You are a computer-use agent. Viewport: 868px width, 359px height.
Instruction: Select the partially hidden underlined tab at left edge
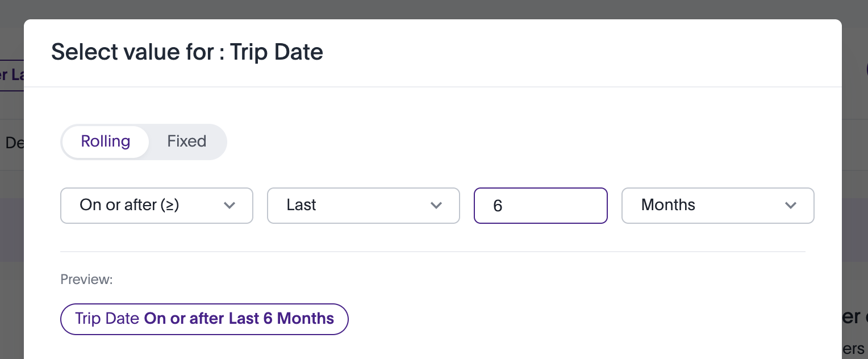coord(11,75)
